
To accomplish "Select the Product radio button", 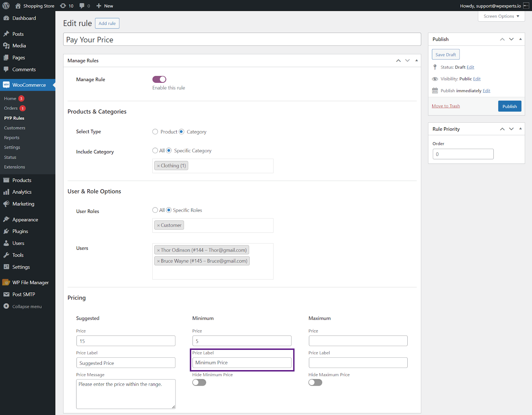I will [155, 132].
